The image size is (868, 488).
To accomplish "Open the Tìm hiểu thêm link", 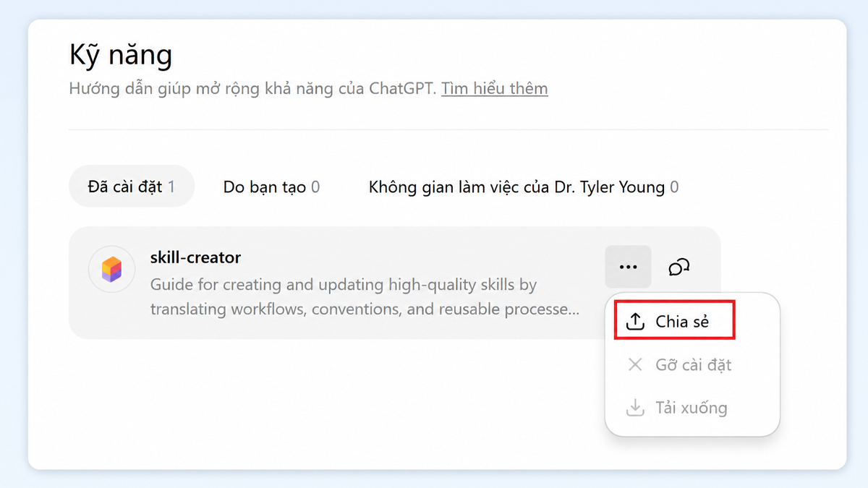I will tap(494, 88).
